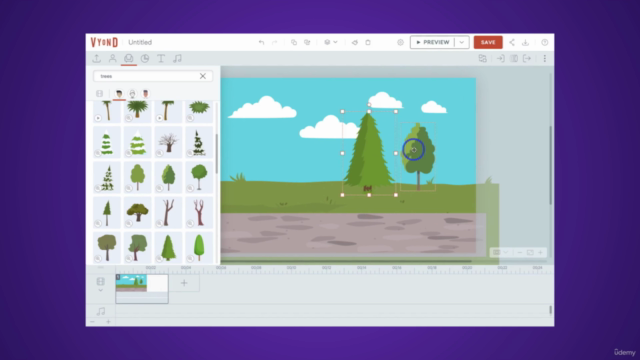Open the Enter effect panel
Screen dimensions: 640x360
tap(500, 58)
